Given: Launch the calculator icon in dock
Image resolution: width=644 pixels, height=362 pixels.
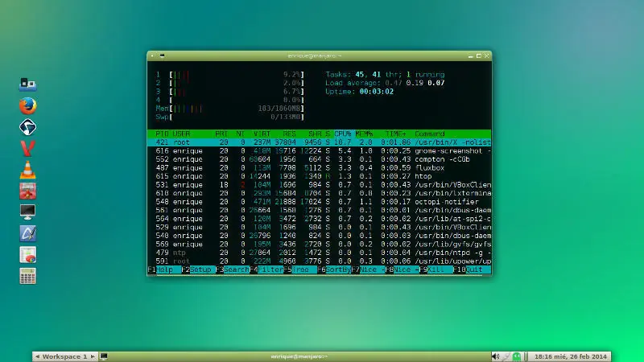Looking at the screenshot, I should (28, 276).
